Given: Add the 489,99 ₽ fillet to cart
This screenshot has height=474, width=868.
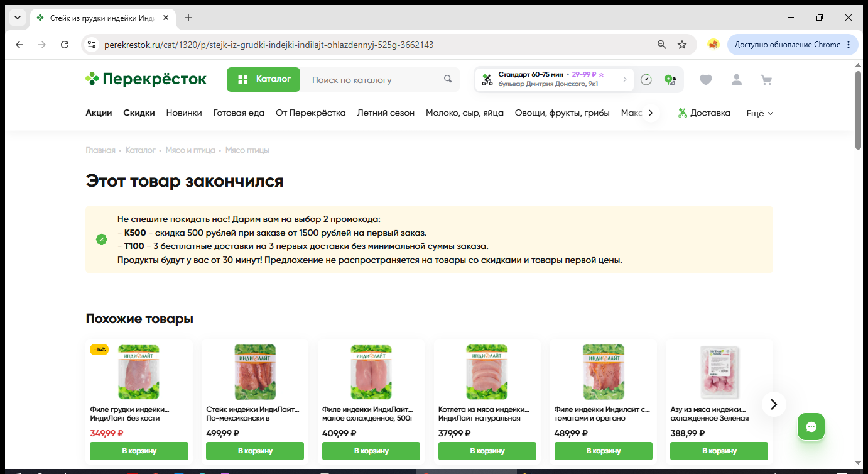Looking at the screenshot, I should pyautogui.click(x=603, y=451).
